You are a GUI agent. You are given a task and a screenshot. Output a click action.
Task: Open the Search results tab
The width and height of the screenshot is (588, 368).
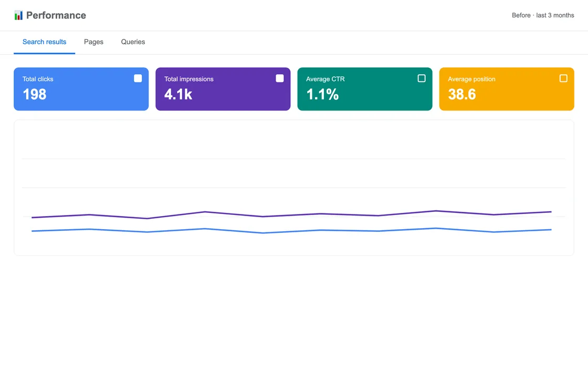pyautogui.click(x=44, y=42)
